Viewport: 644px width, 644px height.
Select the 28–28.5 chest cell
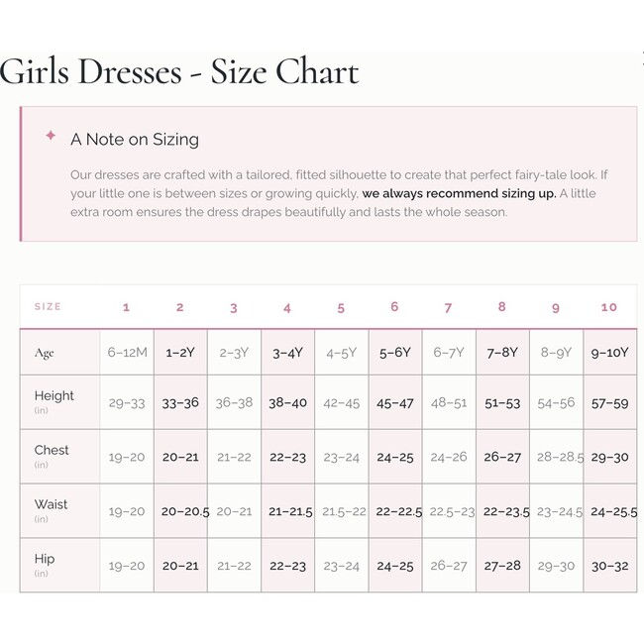coord(555,458)
